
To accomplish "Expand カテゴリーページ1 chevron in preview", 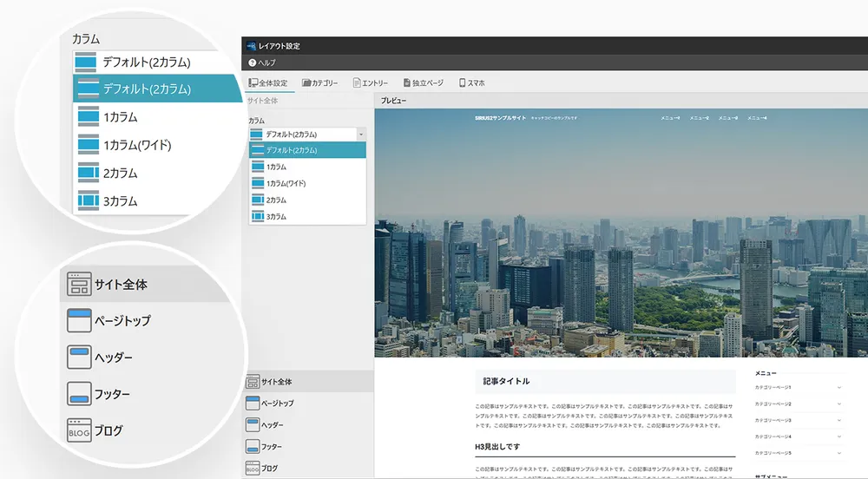I will 839,387.
